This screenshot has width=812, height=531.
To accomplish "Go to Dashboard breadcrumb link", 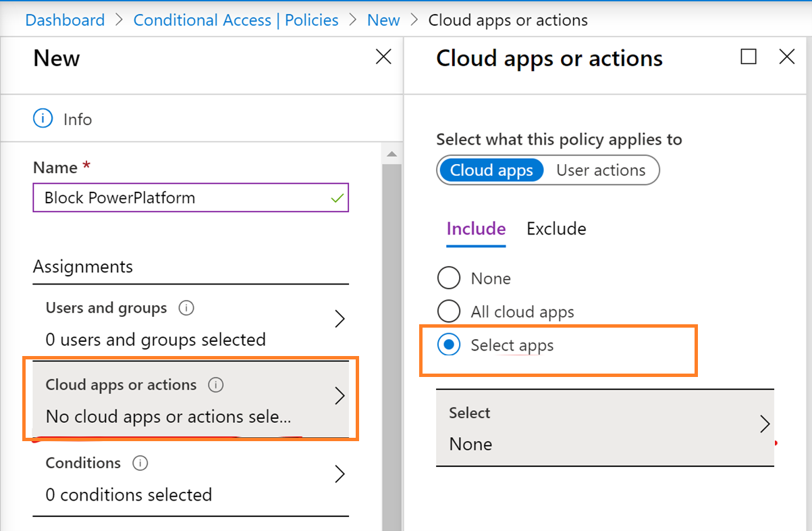I will [65, 20].
